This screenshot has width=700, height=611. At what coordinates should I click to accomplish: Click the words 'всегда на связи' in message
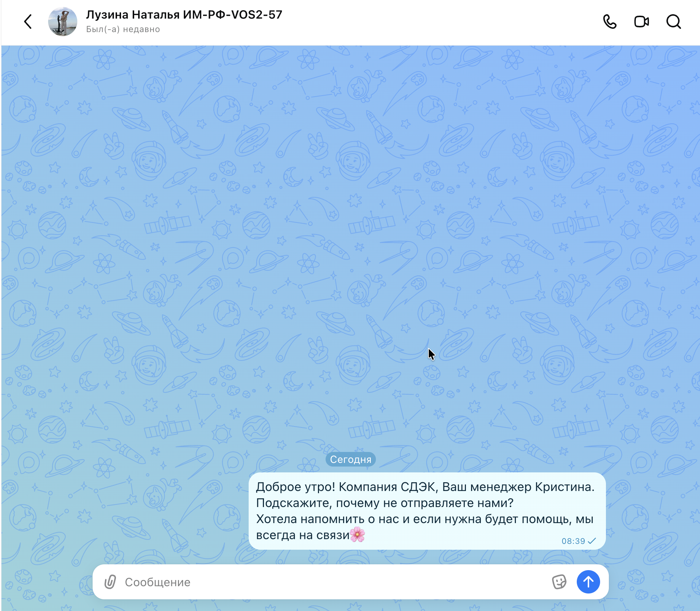point(303,535)
